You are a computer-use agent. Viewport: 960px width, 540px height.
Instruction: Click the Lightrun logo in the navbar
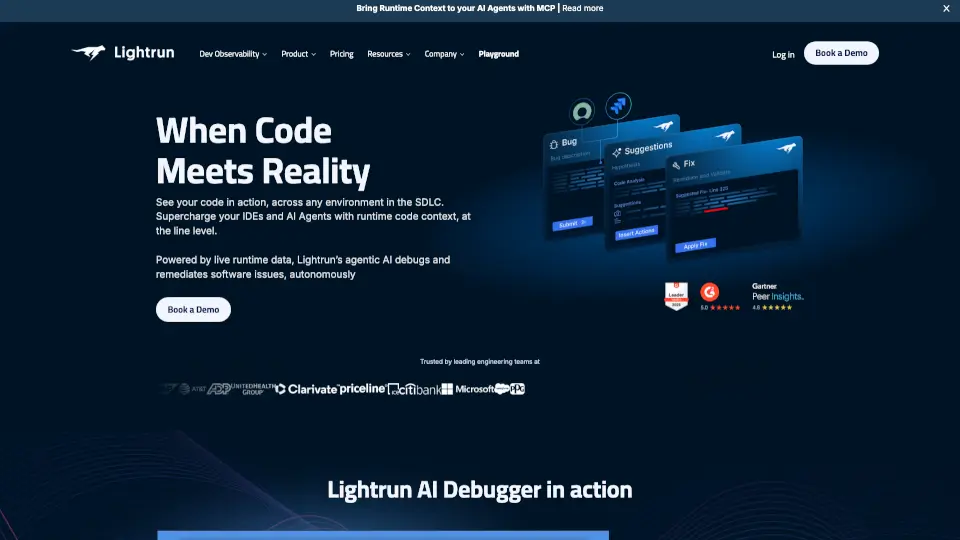[x=122, y=53]
